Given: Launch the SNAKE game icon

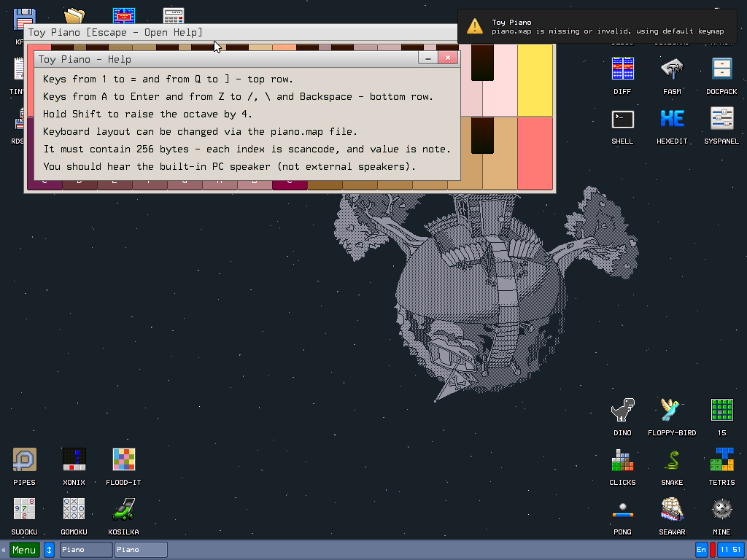Looking at the screenshot, I should click(672, 460).
